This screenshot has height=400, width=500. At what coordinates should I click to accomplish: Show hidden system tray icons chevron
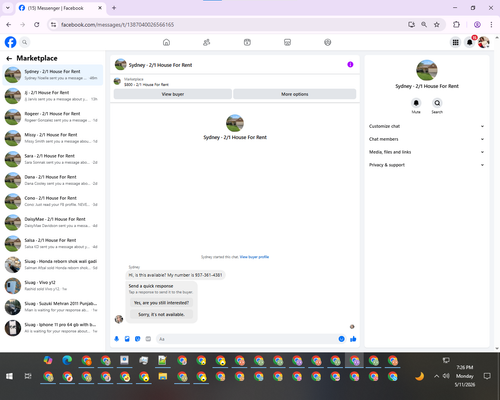click(x=436, y=376)
